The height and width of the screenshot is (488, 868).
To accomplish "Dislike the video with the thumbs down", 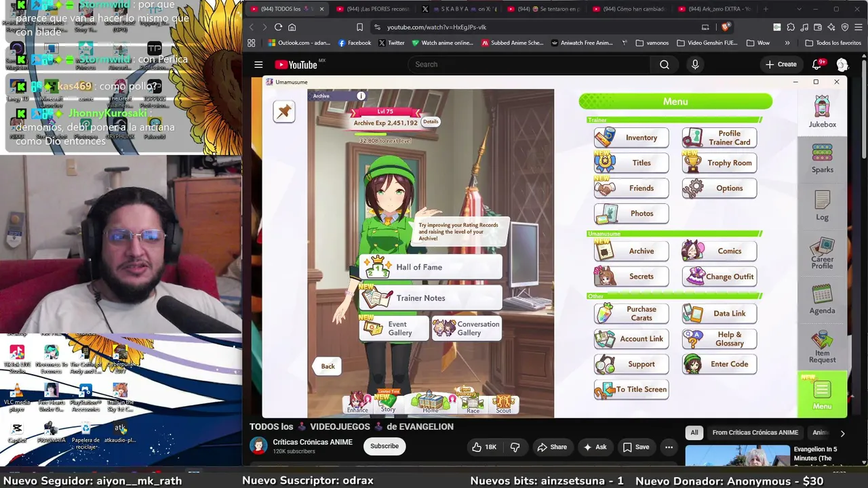I will 515,447.
